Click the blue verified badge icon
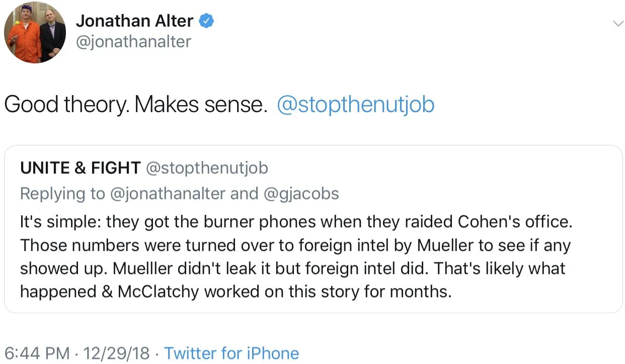Image resolution: width=625 pixels, height=364 pixels. click(207, 21)
